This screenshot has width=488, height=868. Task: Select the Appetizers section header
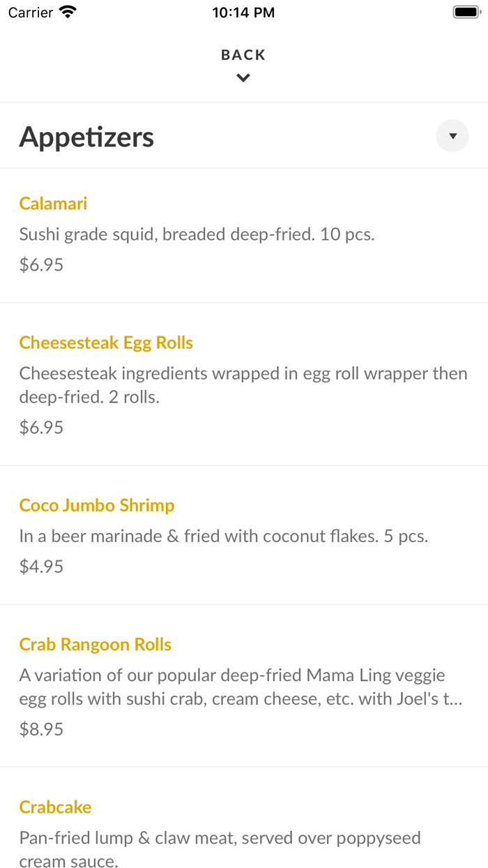coord(86,137)
